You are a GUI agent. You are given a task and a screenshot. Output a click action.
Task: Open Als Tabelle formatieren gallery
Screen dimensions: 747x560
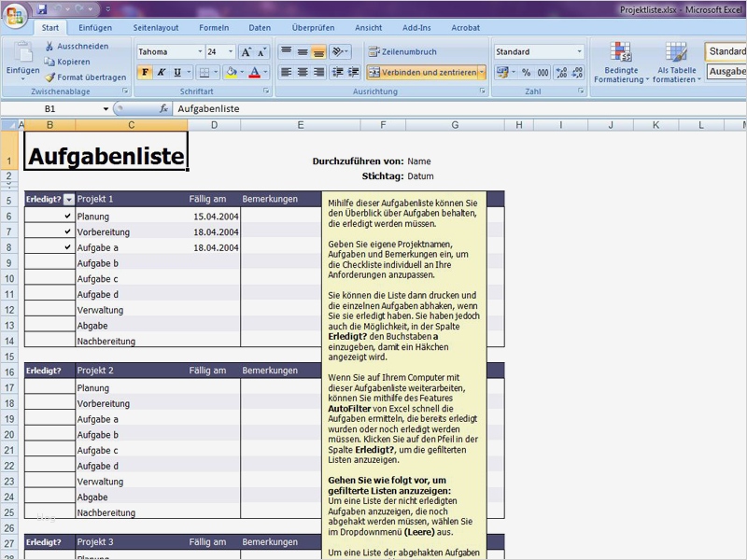[676, 63]
